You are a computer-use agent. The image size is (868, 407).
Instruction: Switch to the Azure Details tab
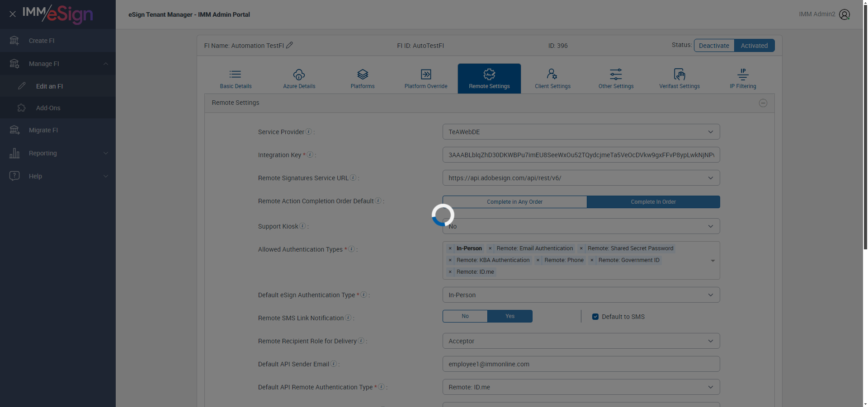299,79
